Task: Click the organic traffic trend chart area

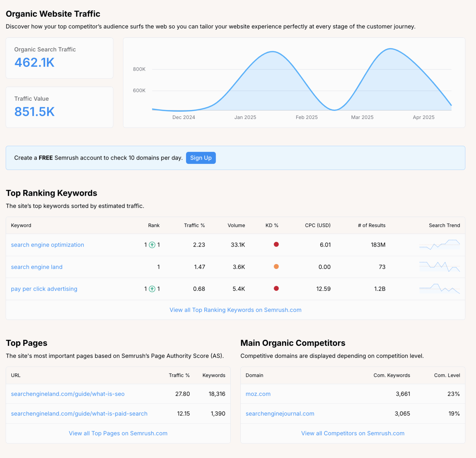Action: [294, 82]
